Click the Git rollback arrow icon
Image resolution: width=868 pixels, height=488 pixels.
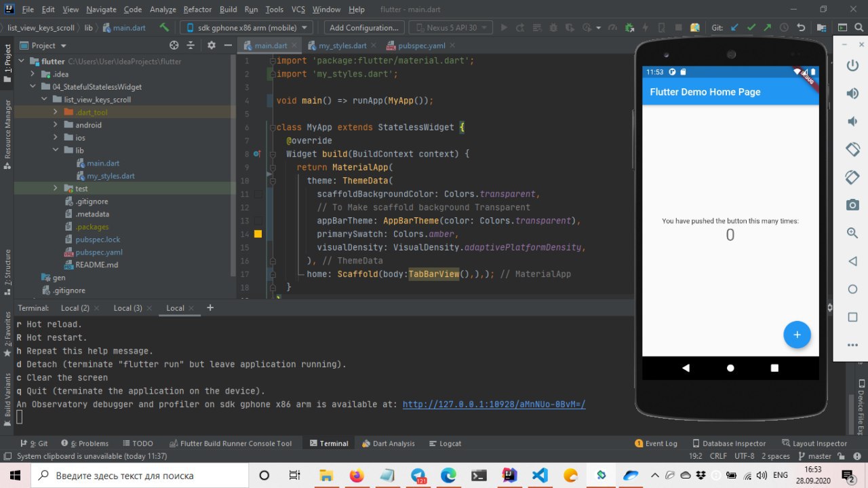pyautogui.click(x=801, y=28)
